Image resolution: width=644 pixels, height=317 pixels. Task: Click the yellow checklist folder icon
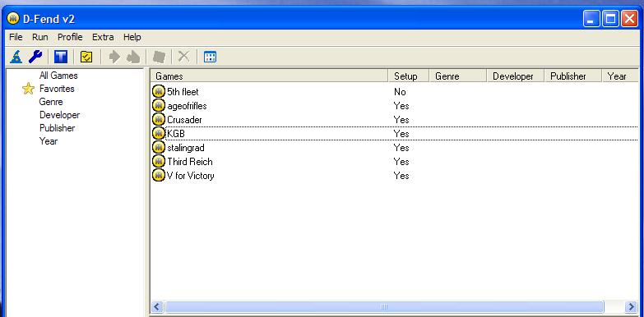(x=86, y=57)
